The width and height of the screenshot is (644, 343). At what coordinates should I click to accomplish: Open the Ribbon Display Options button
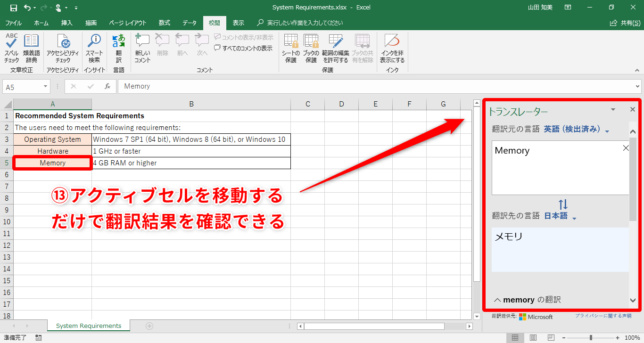click(568, 8)
